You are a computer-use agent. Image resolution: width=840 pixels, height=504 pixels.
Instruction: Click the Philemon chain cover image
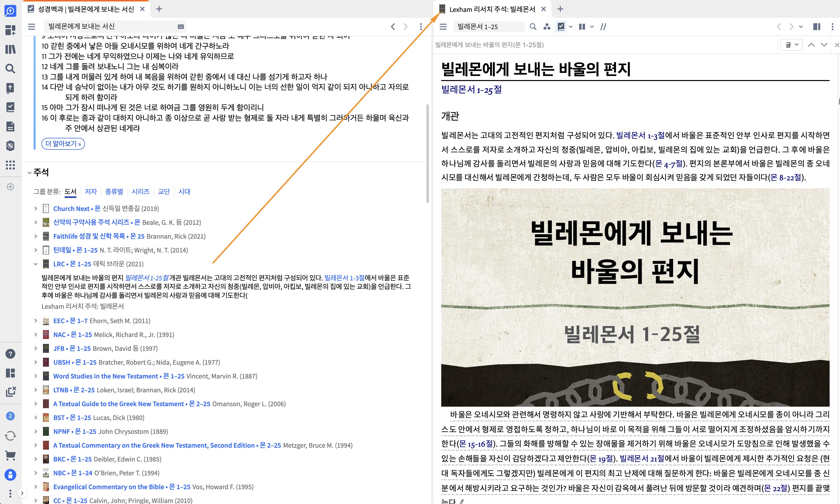pyautogui.click(x=635, y=297)
